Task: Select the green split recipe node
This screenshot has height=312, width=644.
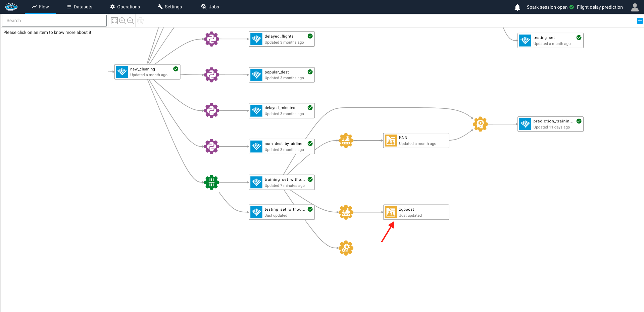Action: (211, 182)
